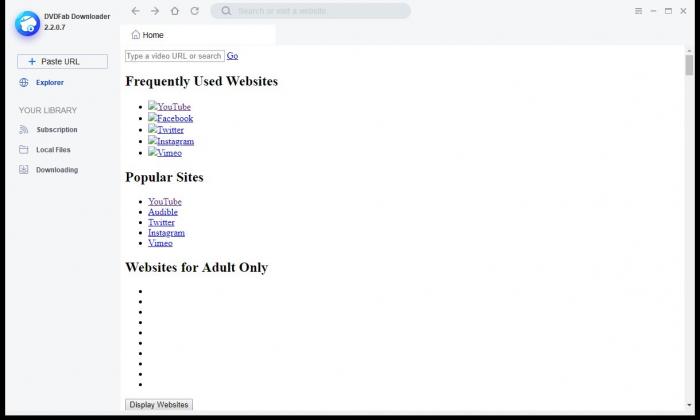Click the magnifier icon in address bar
The width and height of the screenshot is (700, 420).
[x=226, y=11]
